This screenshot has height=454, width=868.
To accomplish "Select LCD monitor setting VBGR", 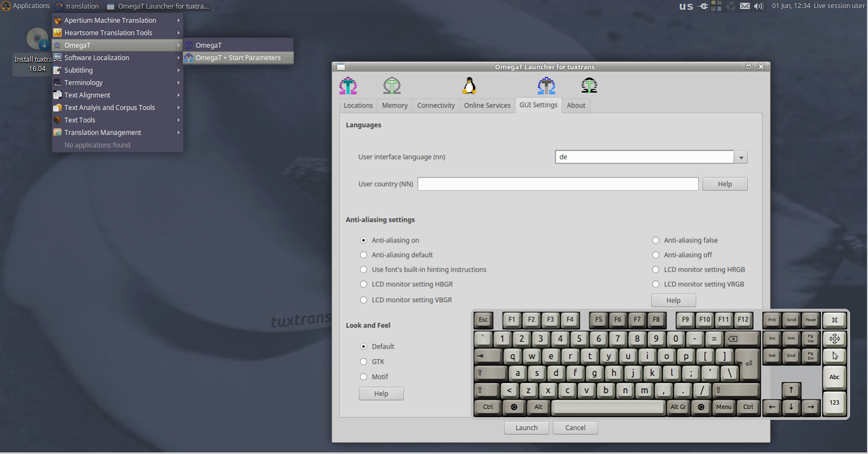I will 363,300.
